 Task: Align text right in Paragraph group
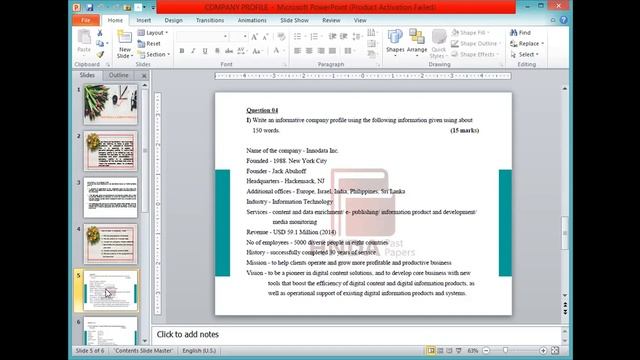click(321, 51)
